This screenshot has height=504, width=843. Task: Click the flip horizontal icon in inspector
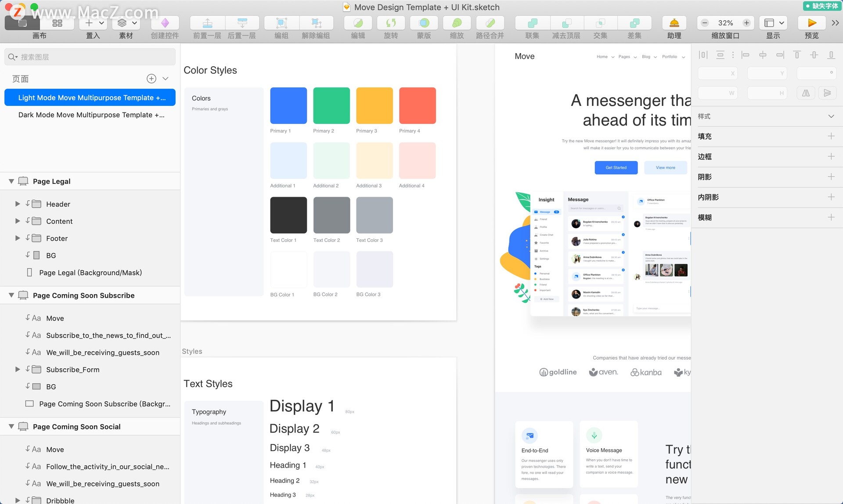806,93
